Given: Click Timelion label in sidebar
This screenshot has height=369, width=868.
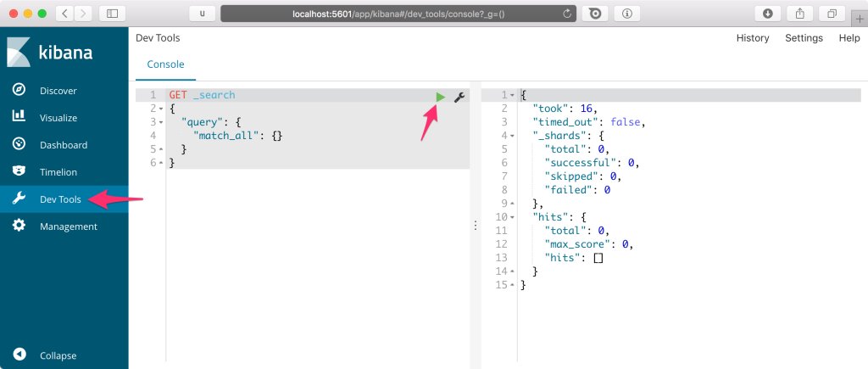Looking at the screenshot, I should [x=58, y=171].
